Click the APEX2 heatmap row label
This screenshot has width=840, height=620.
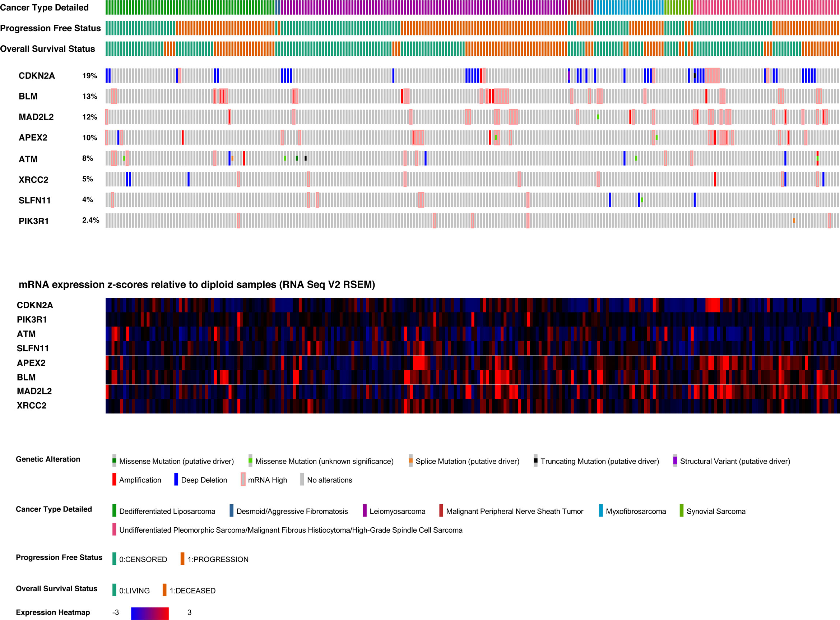point(31,363)
